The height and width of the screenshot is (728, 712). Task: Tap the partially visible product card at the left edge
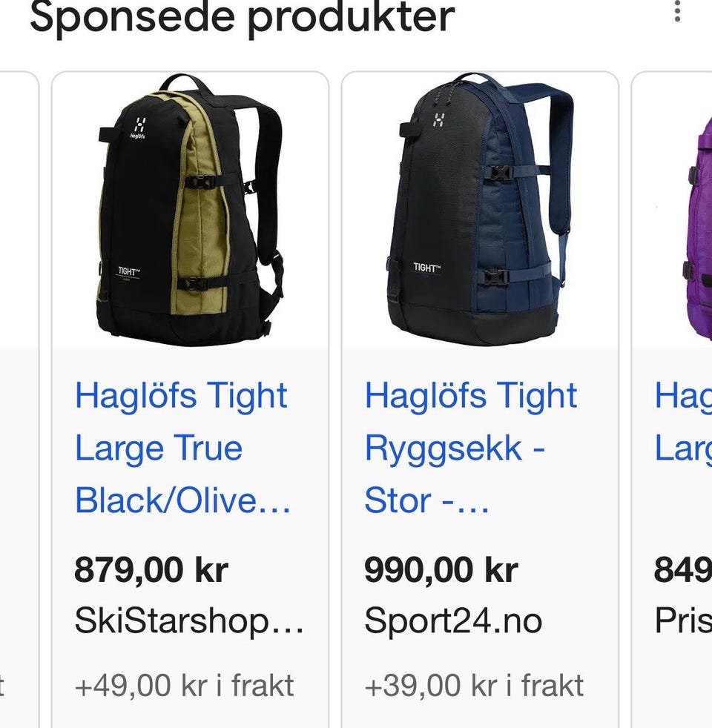(19, 400)
